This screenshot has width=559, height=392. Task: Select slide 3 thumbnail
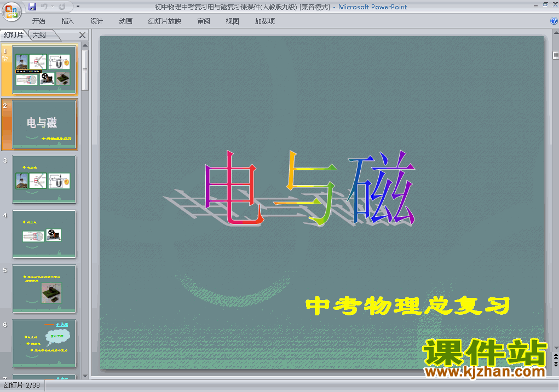point(44,179)
